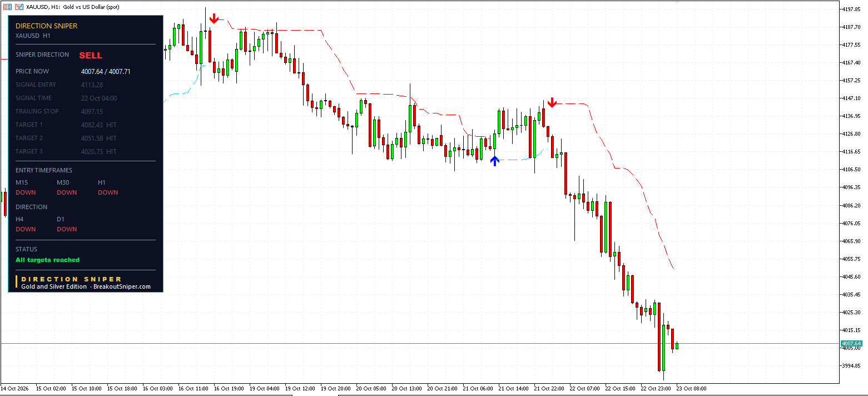Click the 19 Oct 12:00 time axis label
The height and width of the screenshot is (396, 868).
(301, 389)
